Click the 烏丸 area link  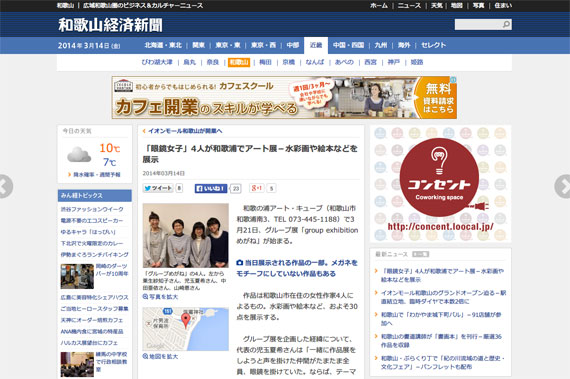(x=189, y=62)
